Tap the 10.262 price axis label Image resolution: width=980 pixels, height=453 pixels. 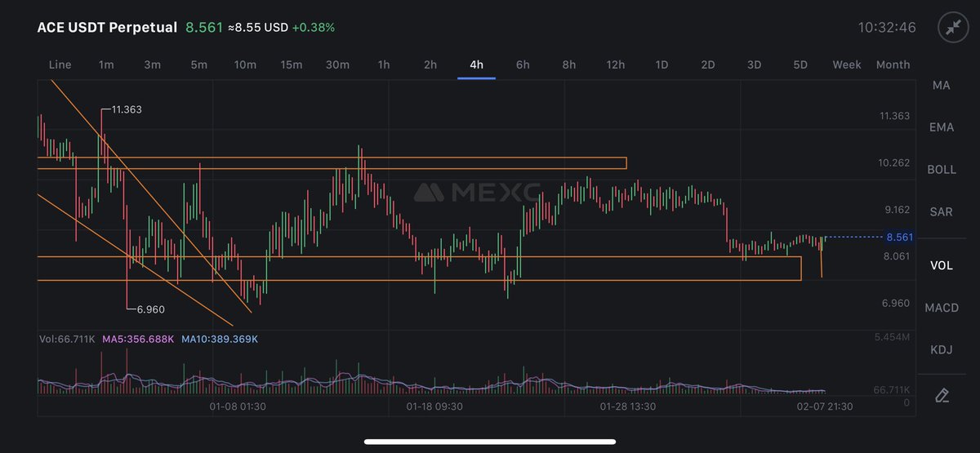click(x=894, y=162)
